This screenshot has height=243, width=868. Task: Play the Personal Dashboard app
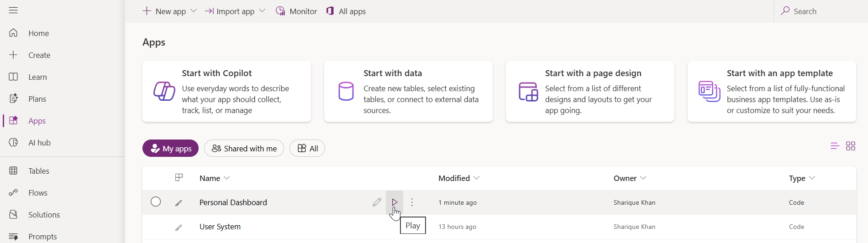tap(395, 202)
